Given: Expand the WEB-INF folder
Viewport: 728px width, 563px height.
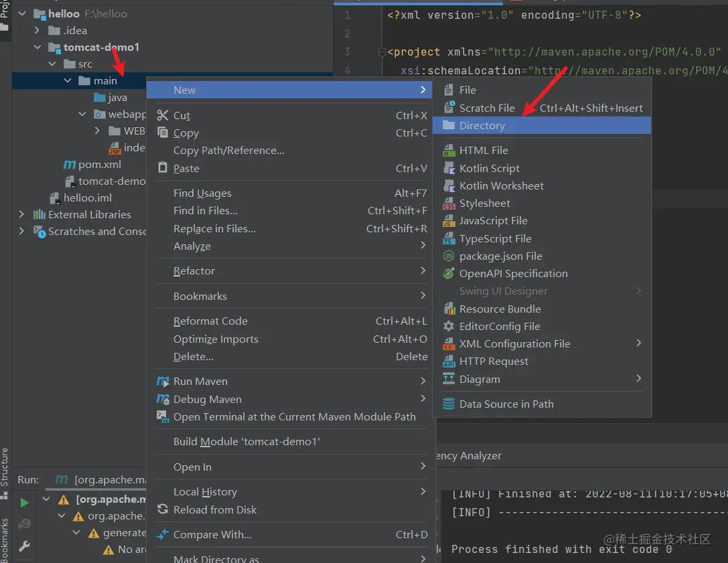Looking at the screenshot, I should (97, 131).
